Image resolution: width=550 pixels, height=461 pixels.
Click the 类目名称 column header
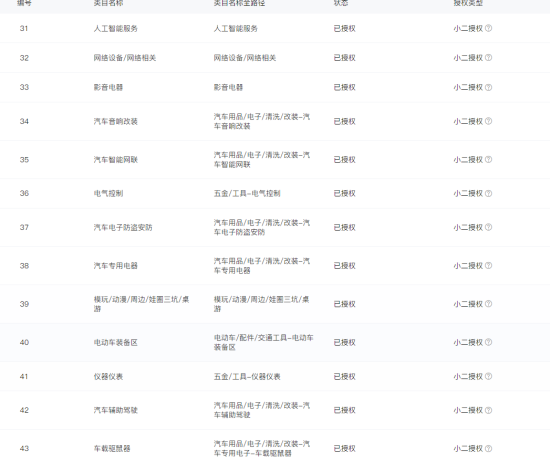click(x=108, y=3)
